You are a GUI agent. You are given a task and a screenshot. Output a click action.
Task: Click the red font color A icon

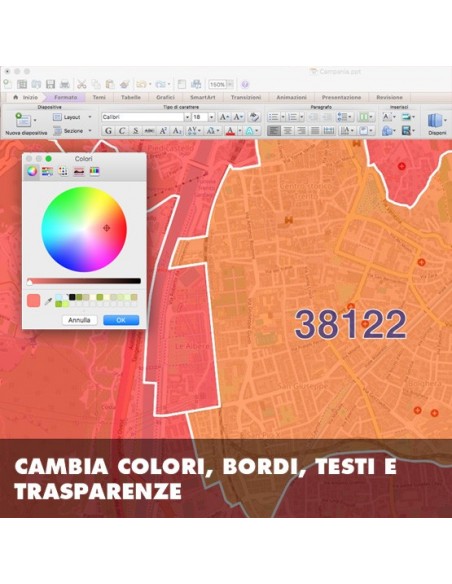click(x=230, y=131)
